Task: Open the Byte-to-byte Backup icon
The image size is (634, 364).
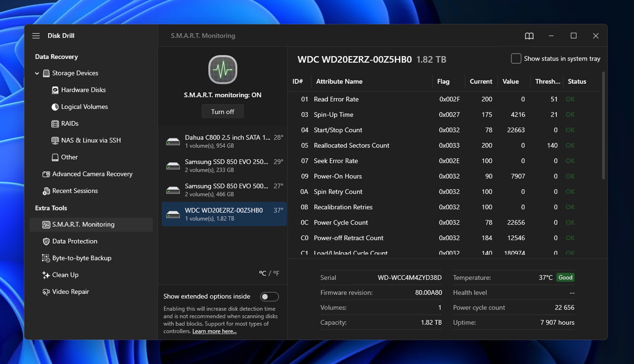Action: click(46, 258)
